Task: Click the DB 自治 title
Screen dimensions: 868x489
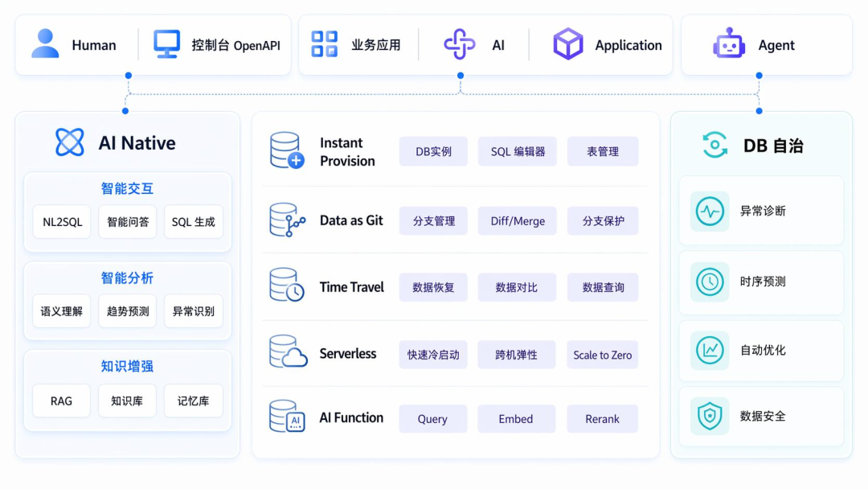Action: (x=773, y=146)
